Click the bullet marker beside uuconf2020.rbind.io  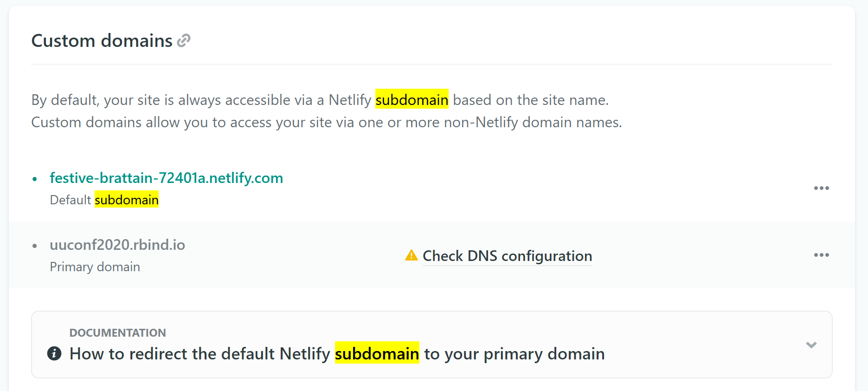pos(35,245)
